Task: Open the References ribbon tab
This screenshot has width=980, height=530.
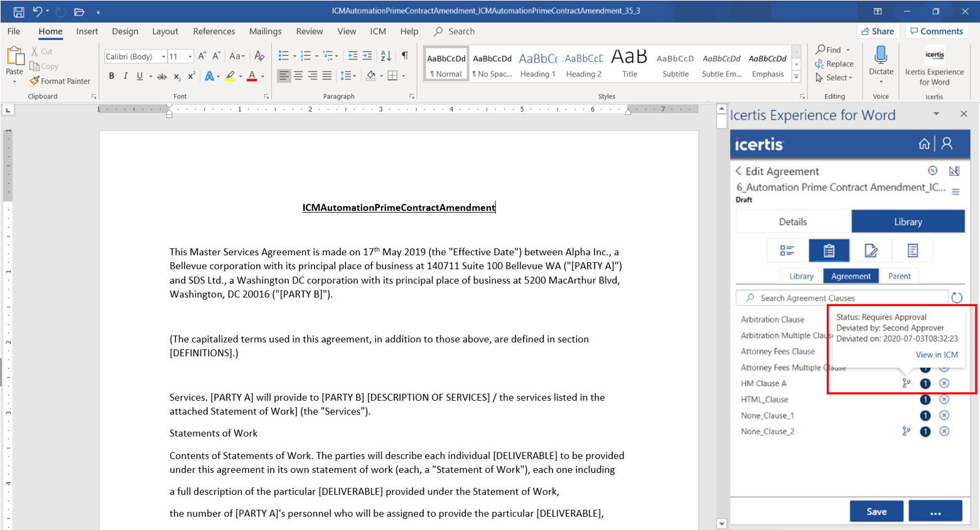Action: point(213,31)
